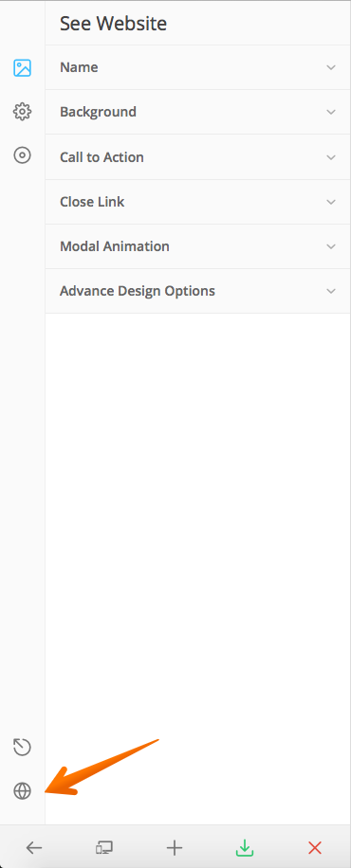The image size is (351, 868).
Task: Click the See Website heading
Action: pos(113,24)
